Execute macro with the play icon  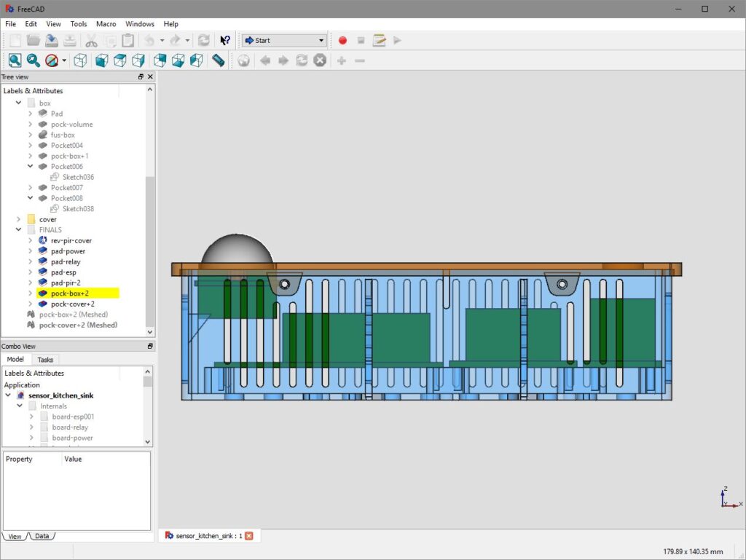[397, 40]
